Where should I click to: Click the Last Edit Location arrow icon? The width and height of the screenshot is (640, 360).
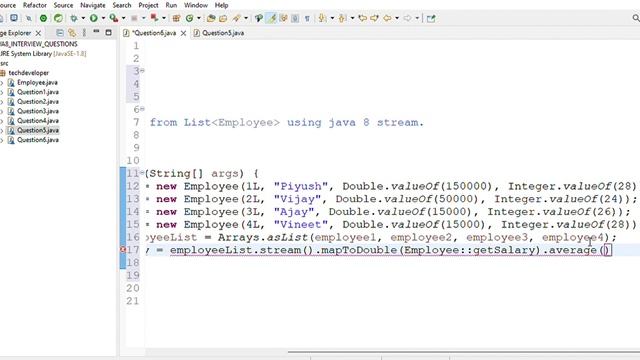(x=362, y=18)
